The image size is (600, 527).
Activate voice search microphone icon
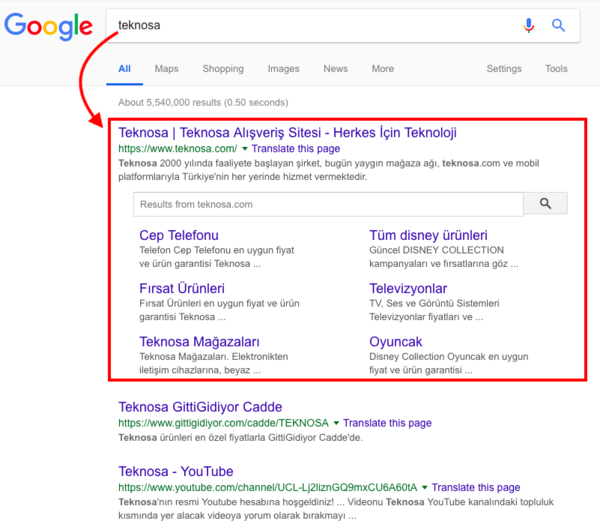(x=529, y=25)
